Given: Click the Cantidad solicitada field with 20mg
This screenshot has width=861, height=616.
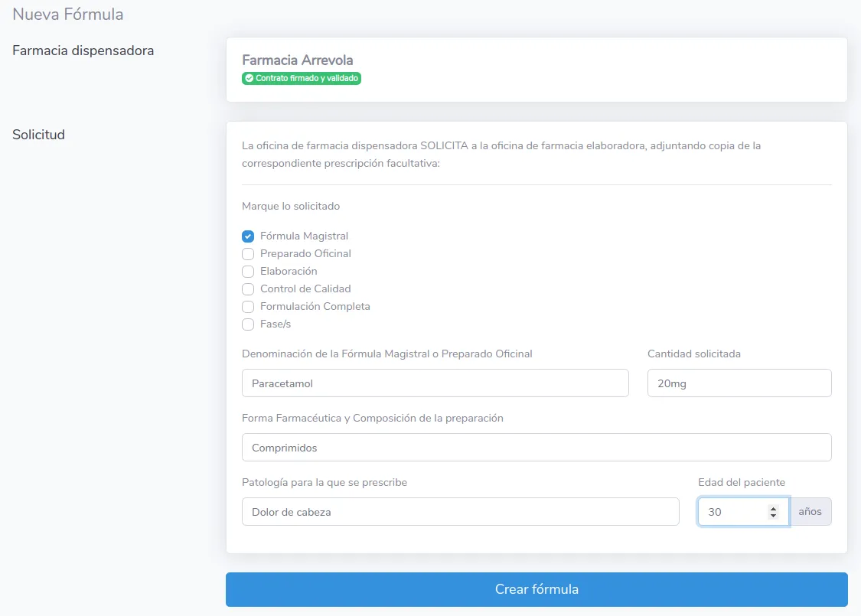Looking at the screenshot, I should click(739, 383).
